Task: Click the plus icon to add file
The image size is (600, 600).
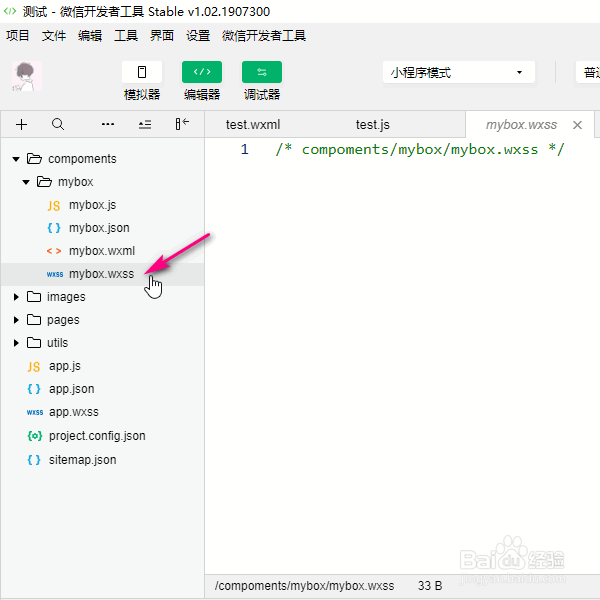Action: (x=21, y=124)
